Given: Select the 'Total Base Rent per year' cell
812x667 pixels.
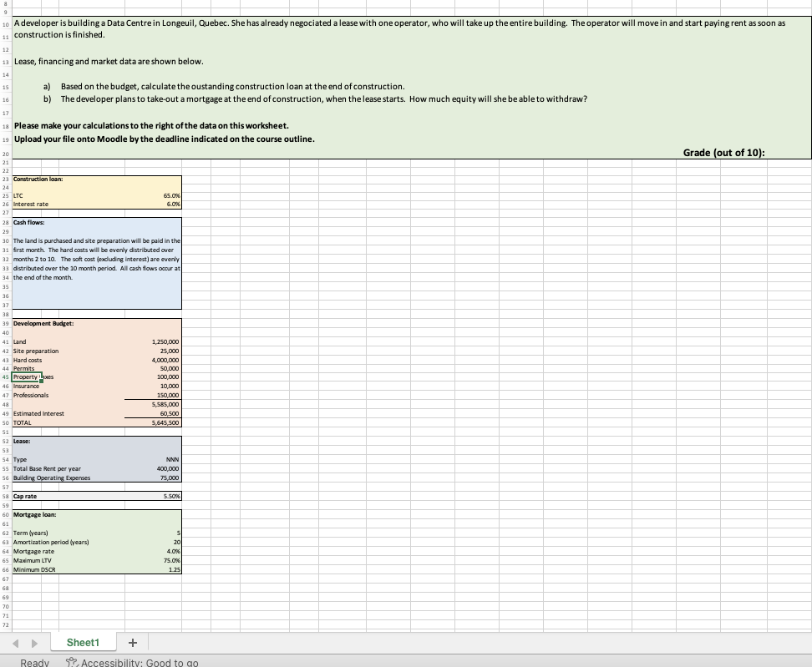Looking at the screenshot, I should pos(47,469).
